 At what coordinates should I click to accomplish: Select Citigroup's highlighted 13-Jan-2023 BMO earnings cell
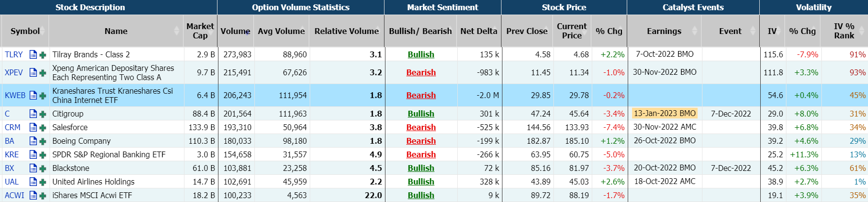[665, 114]
